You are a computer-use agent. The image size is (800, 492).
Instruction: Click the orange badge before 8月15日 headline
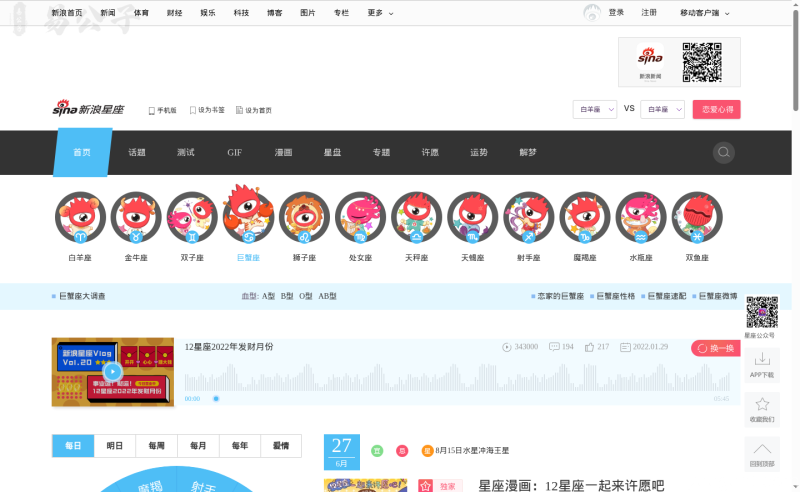pos(427,451)
